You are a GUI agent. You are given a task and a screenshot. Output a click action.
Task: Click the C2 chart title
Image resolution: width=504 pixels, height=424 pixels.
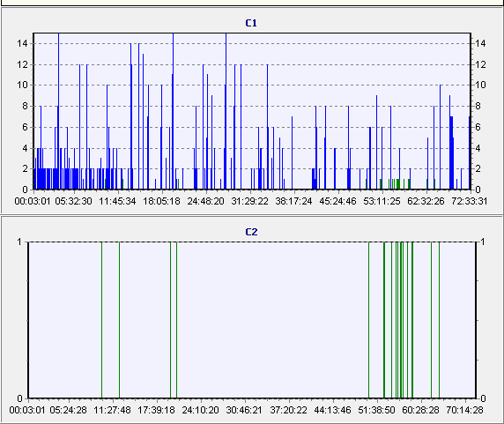pos(251,232)
